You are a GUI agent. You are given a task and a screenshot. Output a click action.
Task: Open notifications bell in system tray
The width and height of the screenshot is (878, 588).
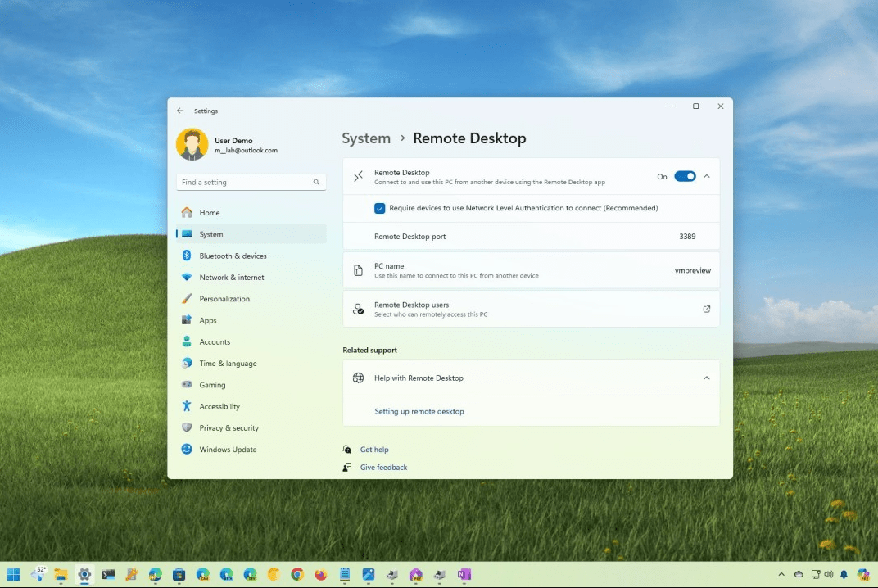point(844,575)
